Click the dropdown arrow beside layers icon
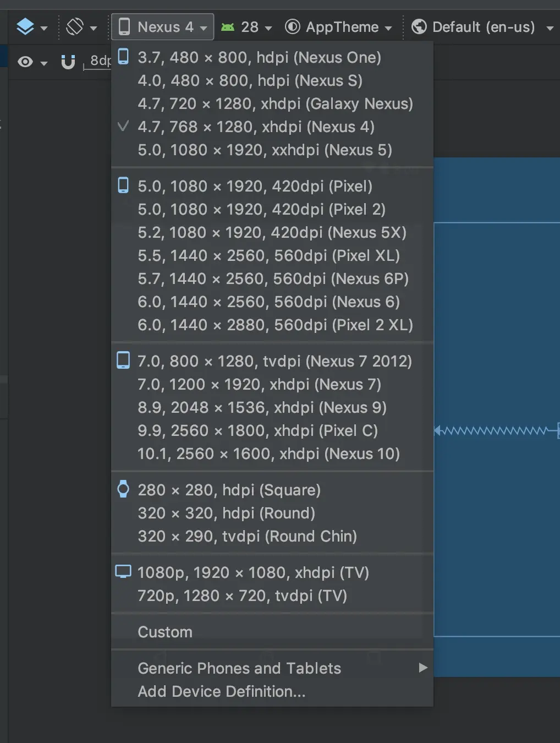Screen dimensions: 560x743 [x=44, y=28]
